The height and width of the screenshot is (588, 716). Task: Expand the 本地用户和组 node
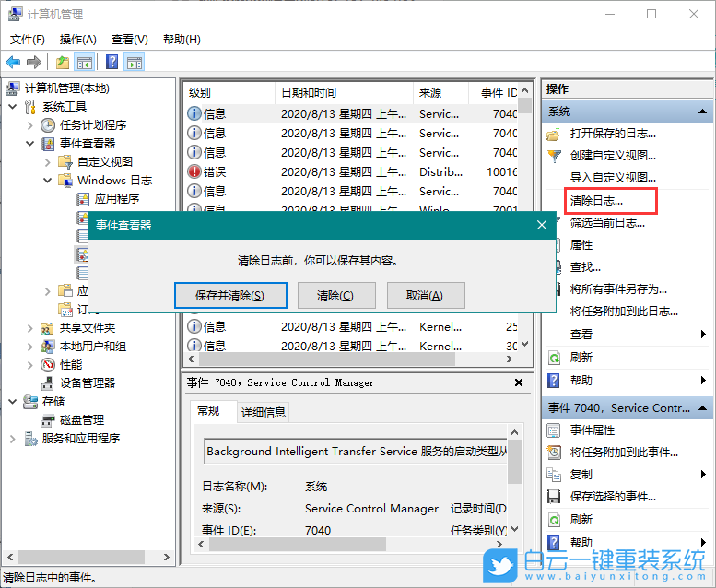point(30,347)
